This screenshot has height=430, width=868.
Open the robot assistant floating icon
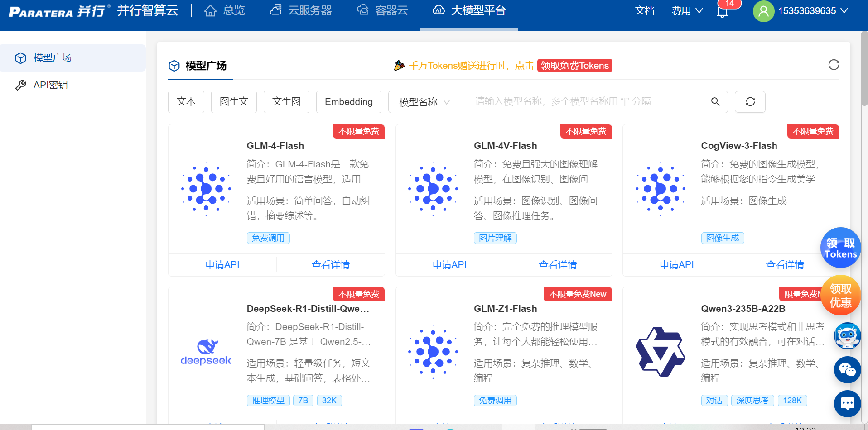tap(848, 336)
